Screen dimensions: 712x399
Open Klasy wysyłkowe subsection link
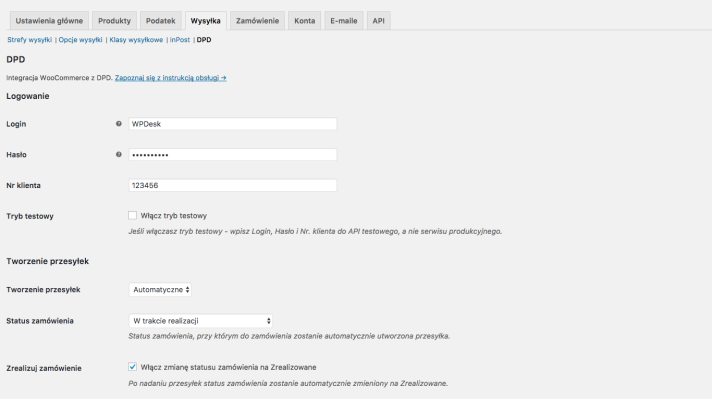pyautogui.click(x=136, y=40)
